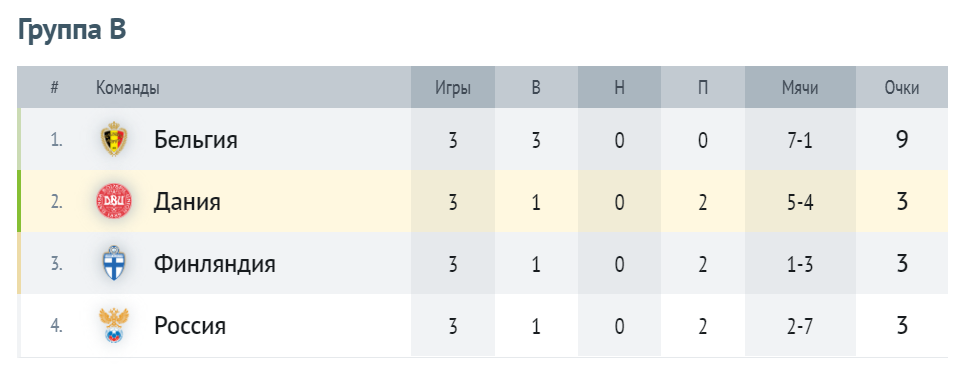Select Russia's 2-7 goals cell

(800, 325)
